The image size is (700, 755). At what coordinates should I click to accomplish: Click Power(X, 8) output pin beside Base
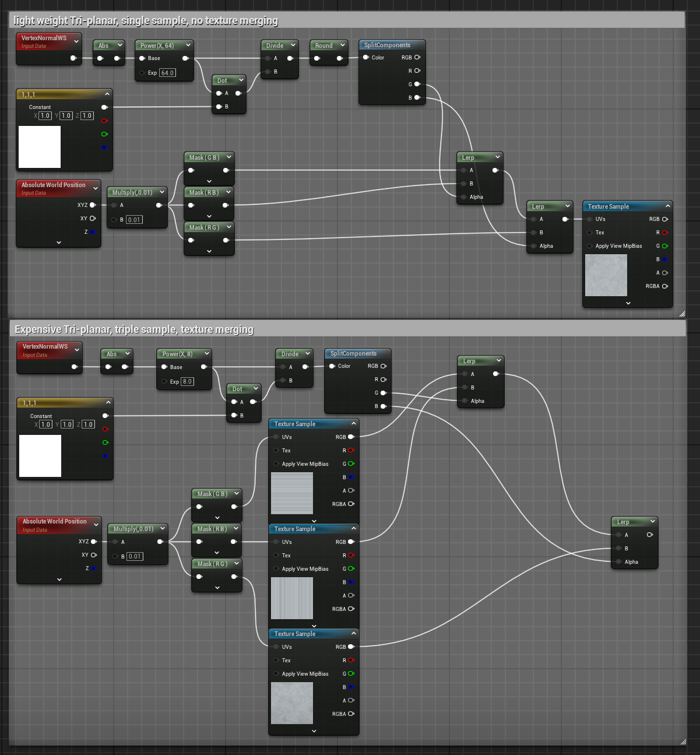(204, 367)
